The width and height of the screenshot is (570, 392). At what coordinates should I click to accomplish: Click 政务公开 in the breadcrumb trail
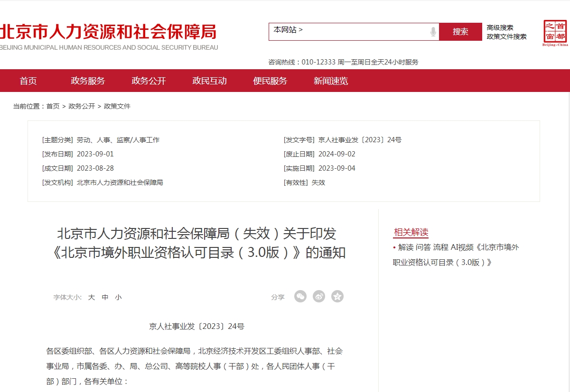click(x=82, y=106)
